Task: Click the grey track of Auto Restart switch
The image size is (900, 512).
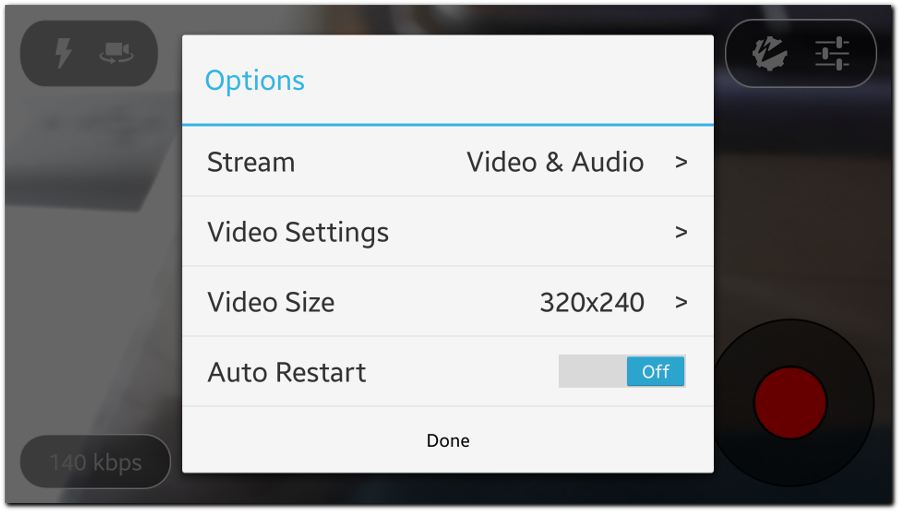Action: click(x=593, y=371)
